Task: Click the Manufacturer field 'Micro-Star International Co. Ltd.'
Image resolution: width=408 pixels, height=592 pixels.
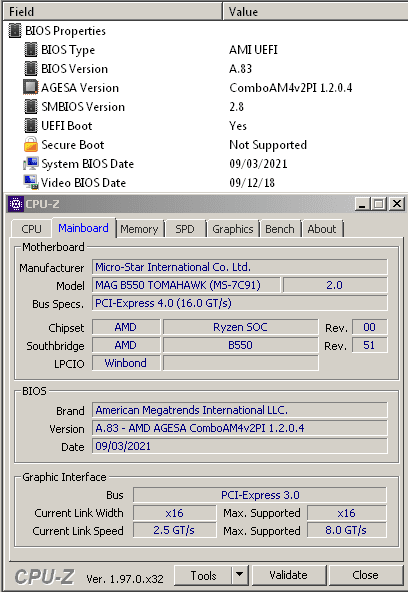Action: pos(240,267)
